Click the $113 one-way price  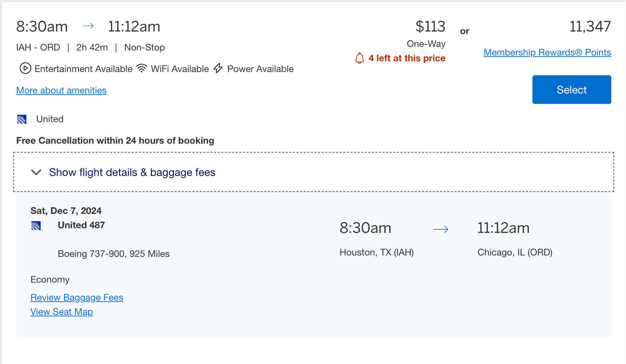tap(430, 27)
